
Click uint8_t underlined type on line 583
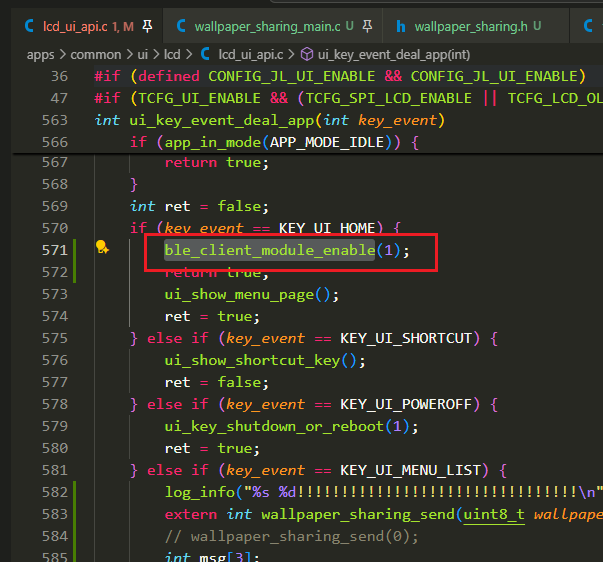pyautogui.click(x=494, y=514)
